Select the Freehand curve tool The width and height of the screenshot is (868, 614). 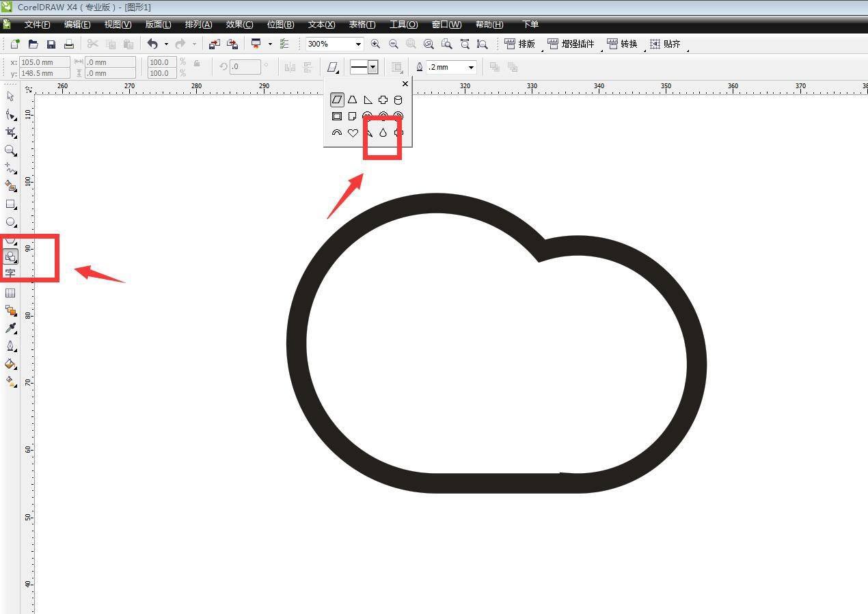pyautogui.click(x=10, y=168)
